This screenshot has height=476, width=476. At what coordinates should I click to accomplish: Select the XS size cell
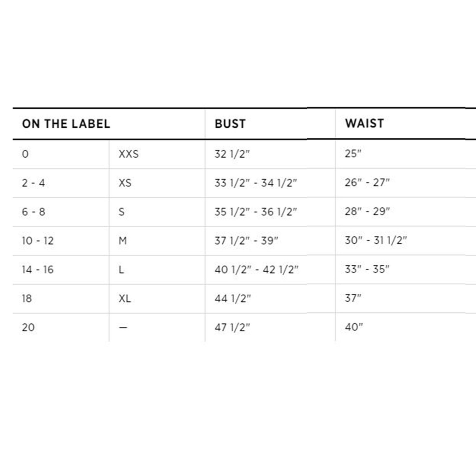[125, 183]
